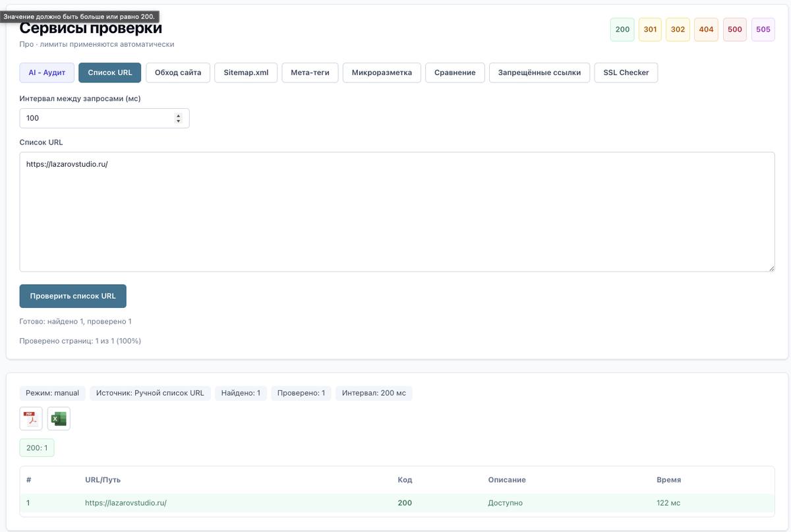Export results to Excel
The width and height of the screenshot is (791, 532).
(59, 419)
